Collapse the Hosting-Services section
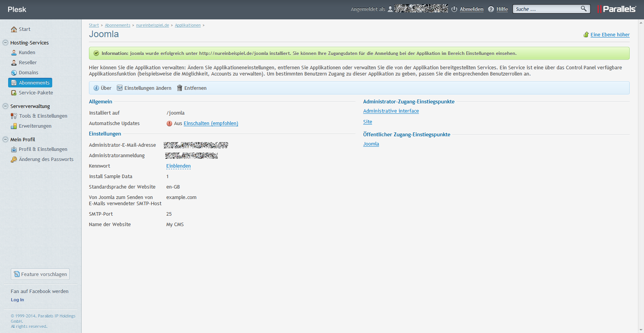The height and width of the screenshot is (333, 644). (x=5, y=43)
